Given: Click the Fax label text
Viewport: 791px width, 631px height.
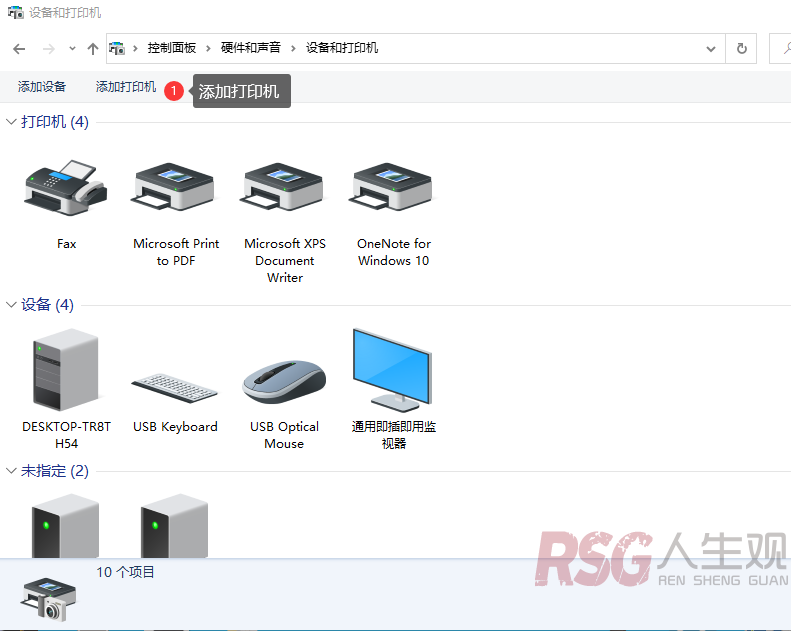Looking at the screenshot, I should pyautogui.click(x=67, y=244).
